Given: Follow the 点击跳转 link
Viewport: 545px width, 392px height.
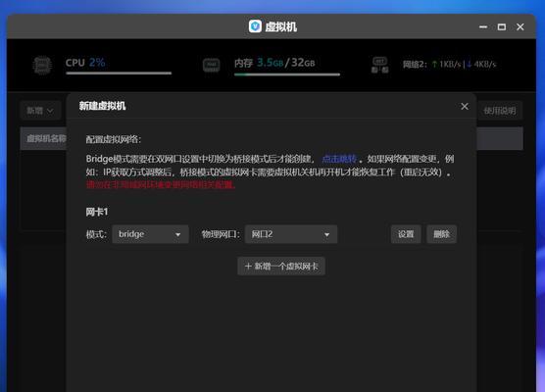Looking at the screenshot, I should point(339,159).
